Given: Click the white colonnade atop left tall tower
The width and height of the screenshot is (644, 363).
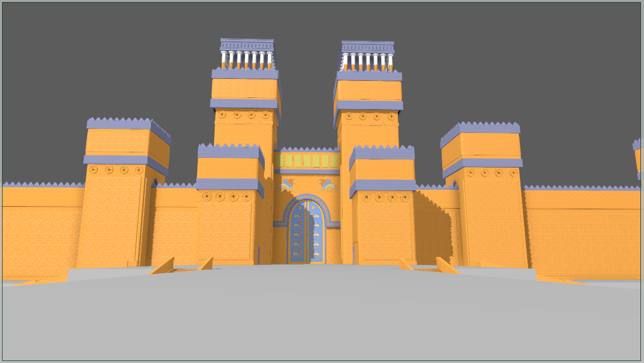Looking at the screenshot, I should [x=247, y=60].
